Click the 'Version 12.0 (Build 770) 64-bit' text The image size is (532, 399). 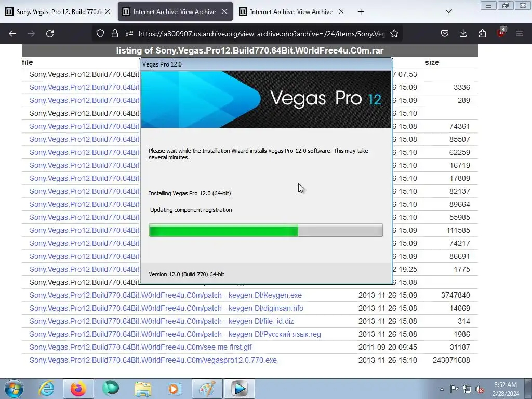187,274
